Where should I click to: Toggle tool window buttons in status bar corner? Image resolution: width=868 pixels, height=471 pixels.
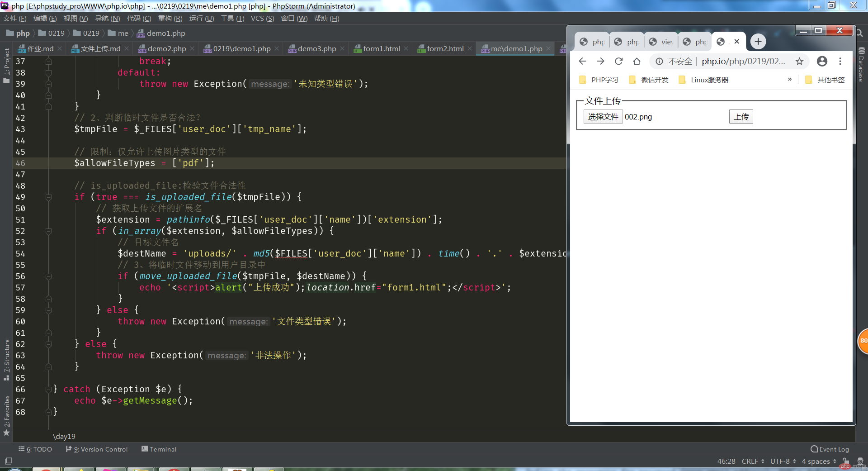point(8,461)
